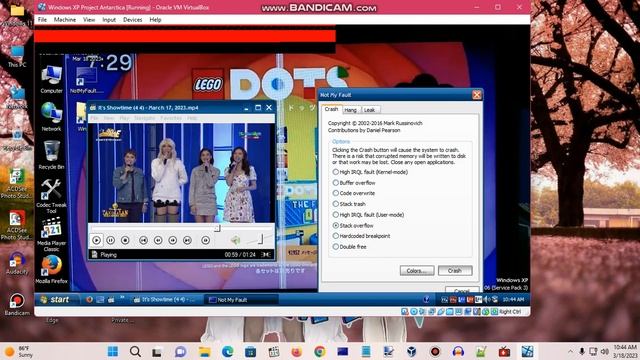Click the Crash button
The image size is (640, 360).
pos(455,271)
